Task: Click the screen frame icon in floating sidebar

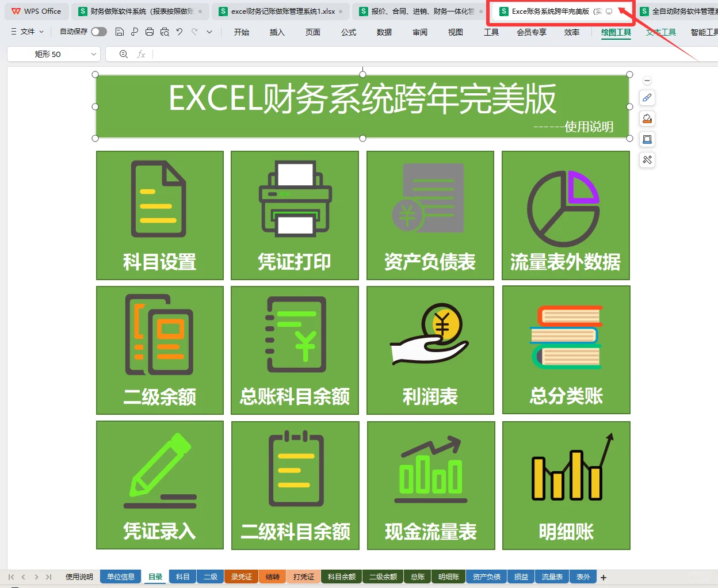Action: click(x=647, y=139)
